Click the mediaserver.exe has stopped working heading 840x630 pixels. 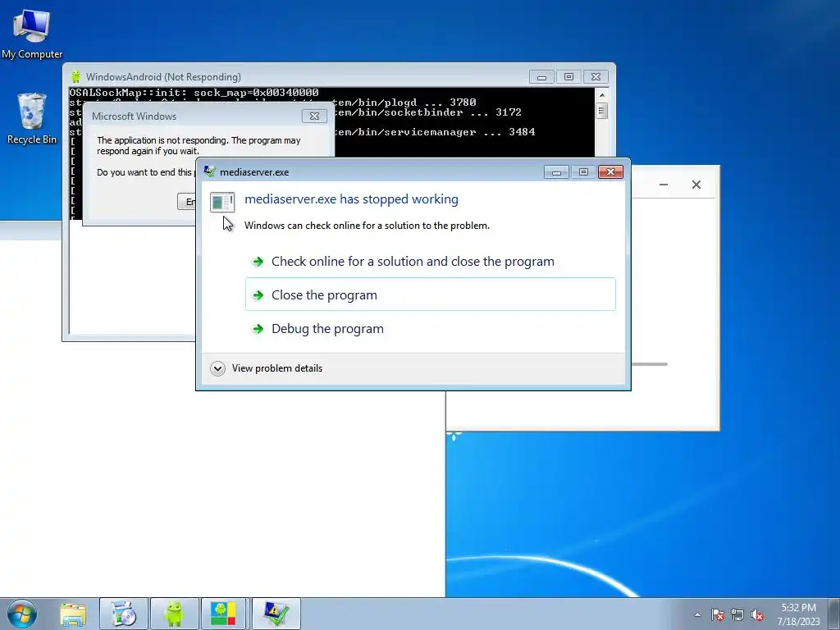[x=351, y=199]
